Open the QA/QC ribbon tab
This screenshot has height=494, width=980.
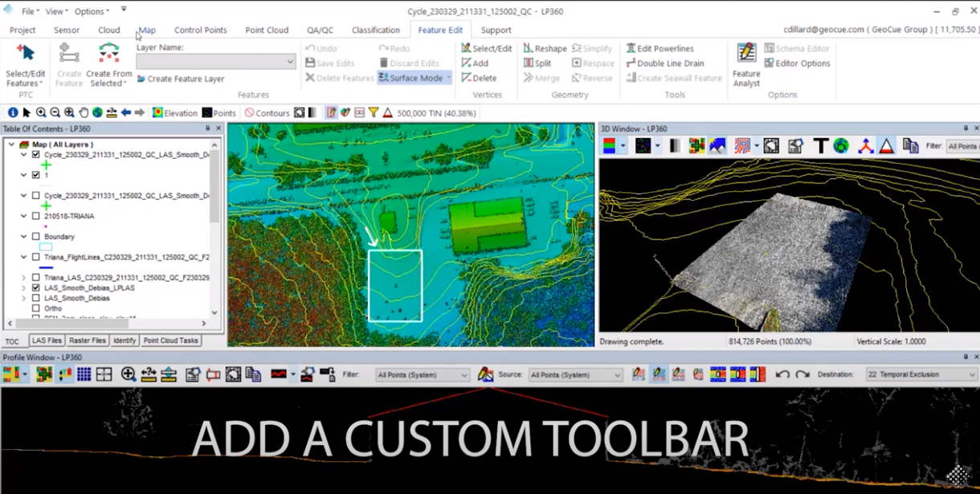click(x=320, y=30)
